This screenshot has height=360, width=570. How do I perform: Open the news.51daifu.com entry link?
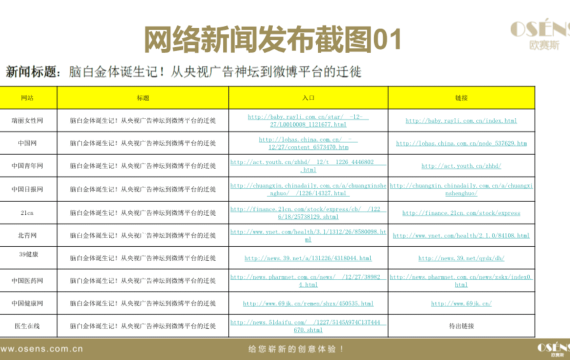pyautogui.click(x=308, y=326)
